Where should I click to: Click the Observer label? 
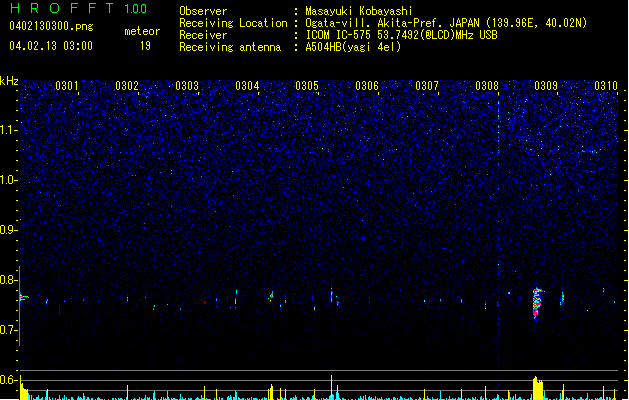[203, 11]
